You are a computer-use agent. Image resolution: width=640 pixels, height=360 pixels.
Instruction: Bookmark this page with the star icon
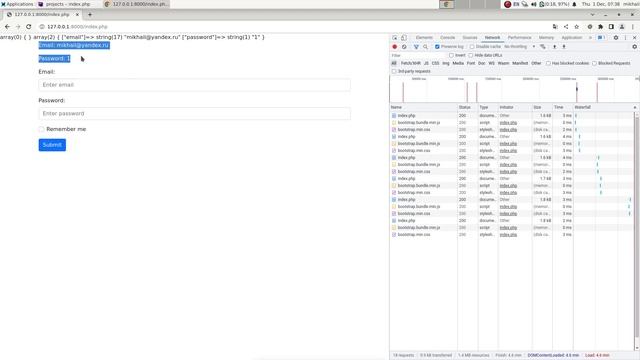click(x=576, y=27)
